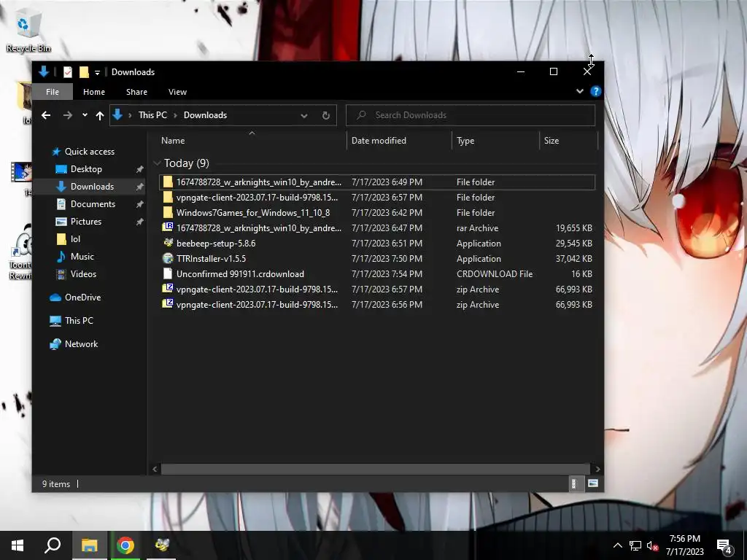Switch to the Share ribbon tab
The image size is (747, 560).
pos(136,92)
